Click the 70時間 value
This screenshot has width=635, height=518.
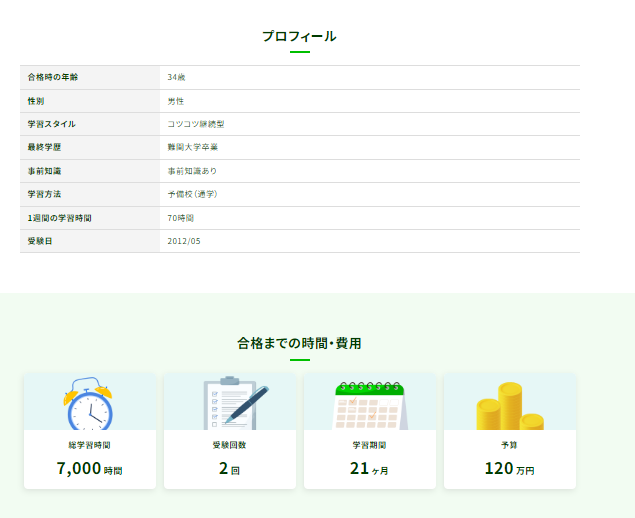pyautogui.click(x=181, y=218)
